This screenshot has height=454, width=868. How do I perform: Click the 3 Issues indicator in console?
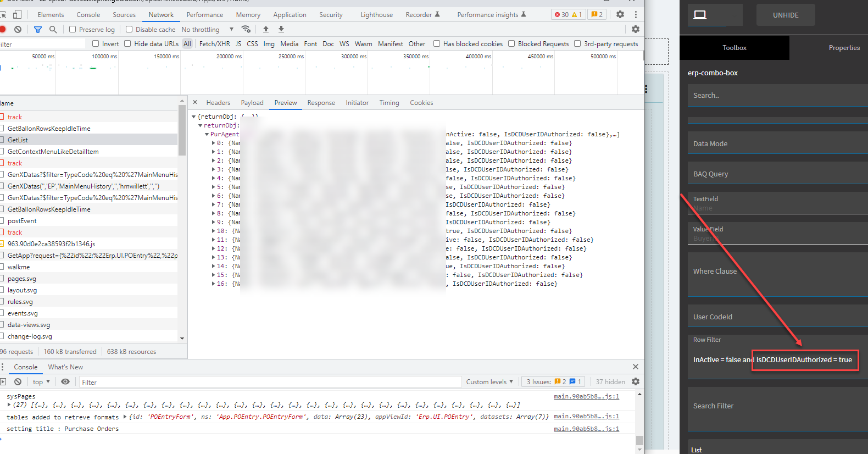pyautogui.click(x=553, y=381)
